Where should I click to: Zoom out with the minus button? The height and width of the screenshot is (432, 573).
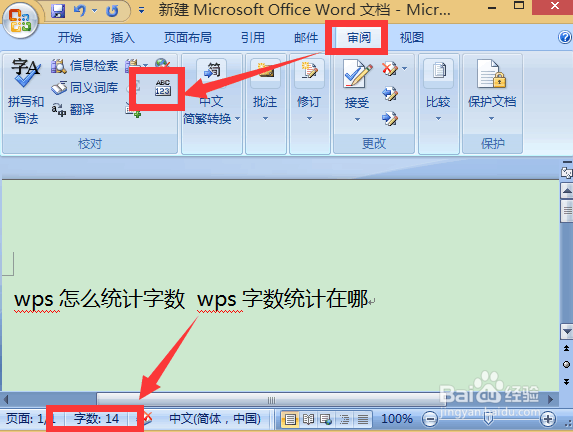[430, 419]
